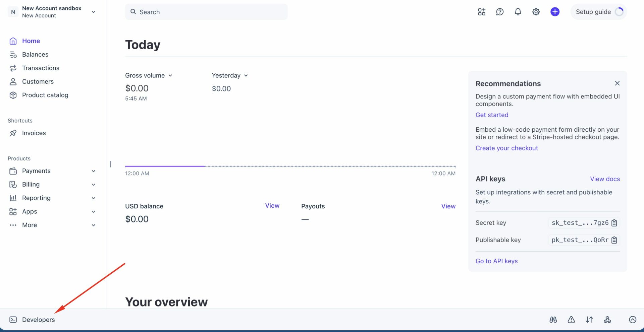Click the "Your overview" heading
644x332 pixels.
[166, 302]
